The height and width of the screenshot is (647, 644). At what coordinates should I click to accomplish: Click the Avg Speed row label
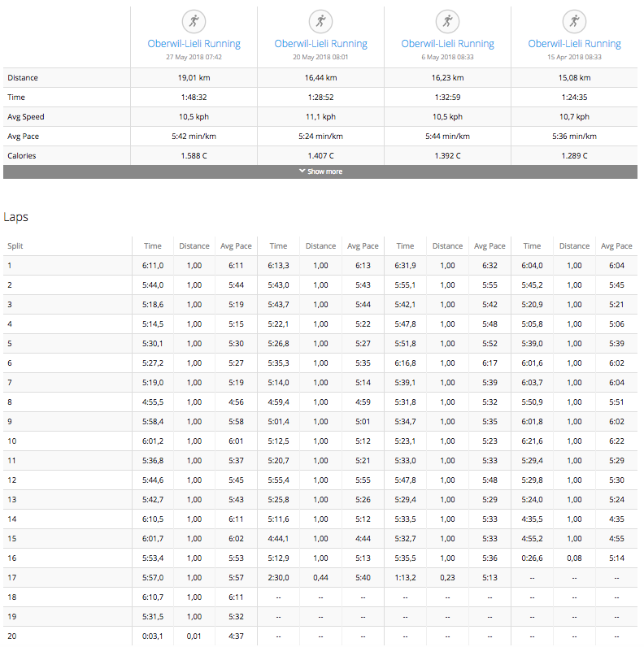tap(25, 117)
